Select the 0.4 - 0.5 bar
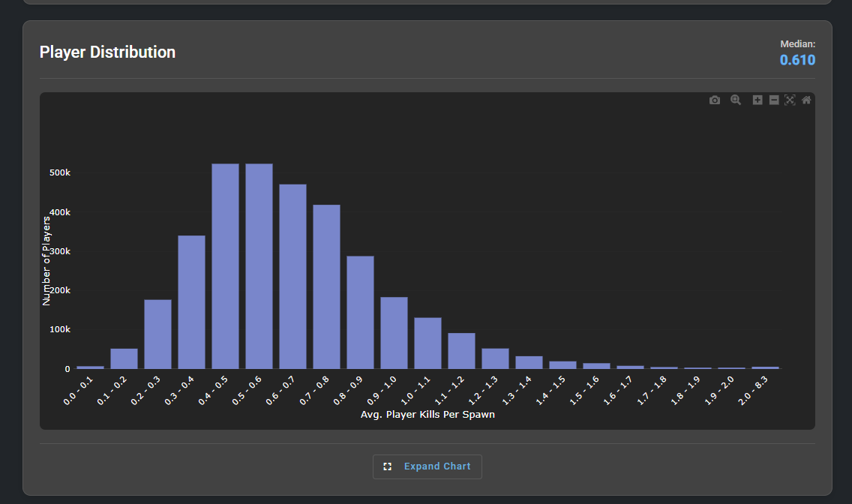This screenshot has width=852, height=504. tap(225, 266)
